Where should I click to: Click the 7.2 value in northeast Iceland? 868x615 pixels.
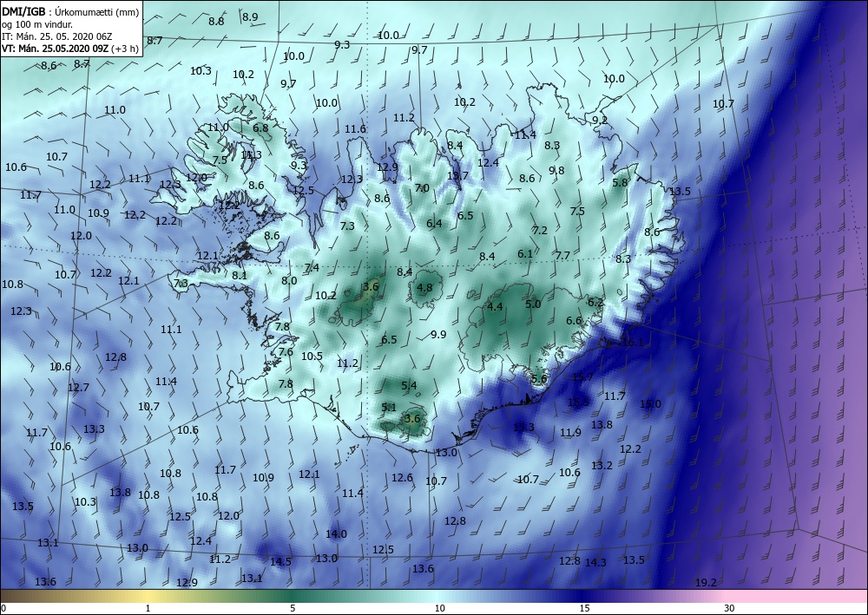tap(540, 231)
